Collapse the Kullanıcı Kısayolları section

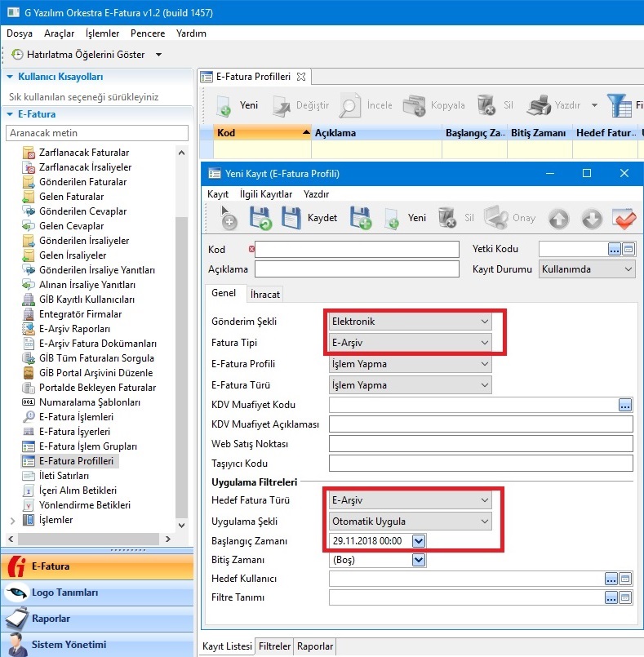[10, 77]
